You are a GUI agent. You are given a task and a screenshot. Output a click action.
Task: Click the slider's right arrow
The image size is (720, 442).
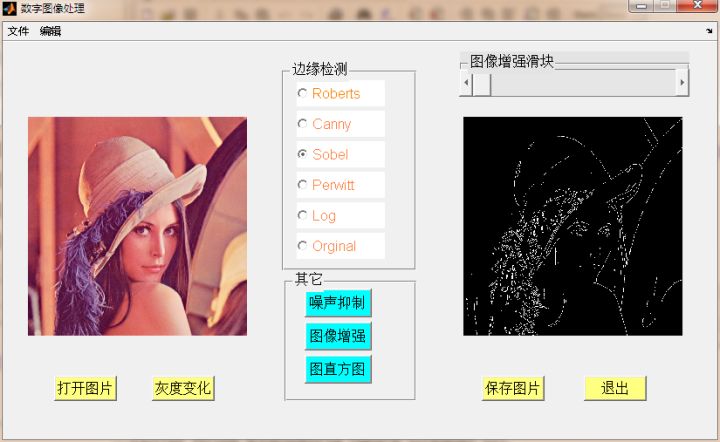682,83
